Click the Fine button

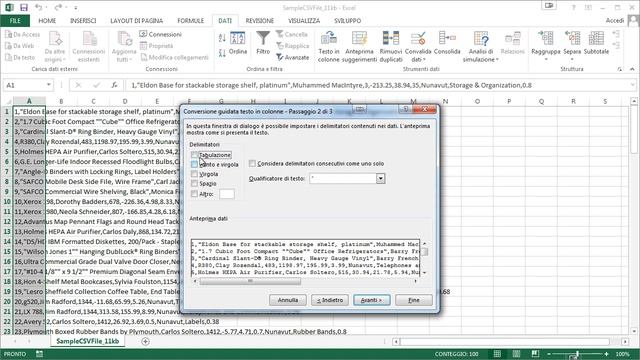pos(414,300)
